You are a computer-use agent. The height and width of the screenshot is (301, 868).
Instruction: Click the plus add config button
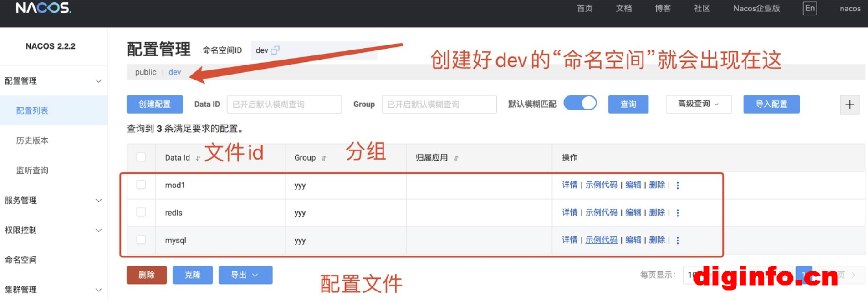(x=850, y=105)
